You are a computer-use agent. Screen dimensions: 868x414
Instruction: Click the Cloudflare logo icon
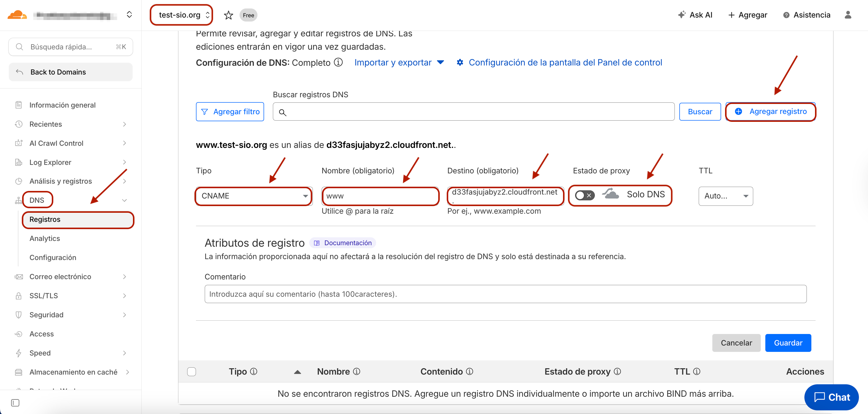[x=17, y=15]
